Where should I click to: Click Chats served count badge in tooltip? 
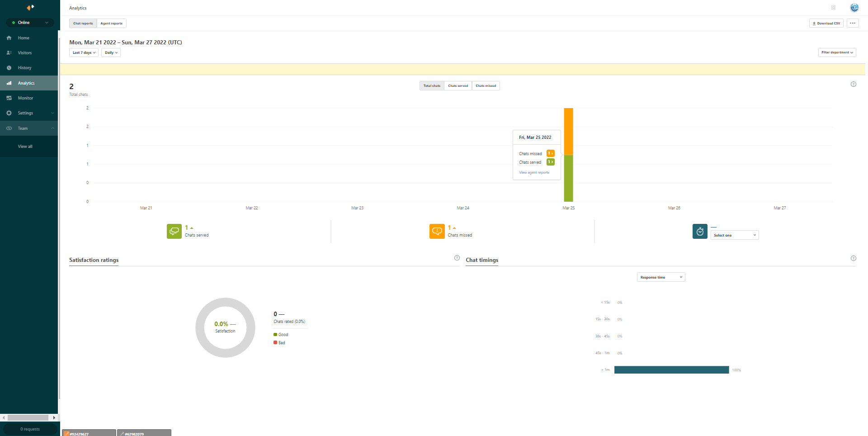tap(550, 162)
